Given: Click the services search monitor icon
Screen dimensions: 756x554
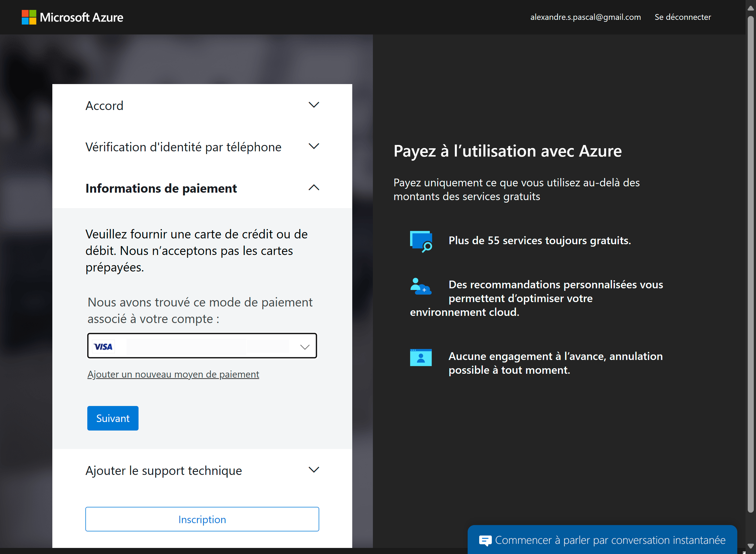Looking at the screenshot, I should pyautogui.click(x=421, y=241).
